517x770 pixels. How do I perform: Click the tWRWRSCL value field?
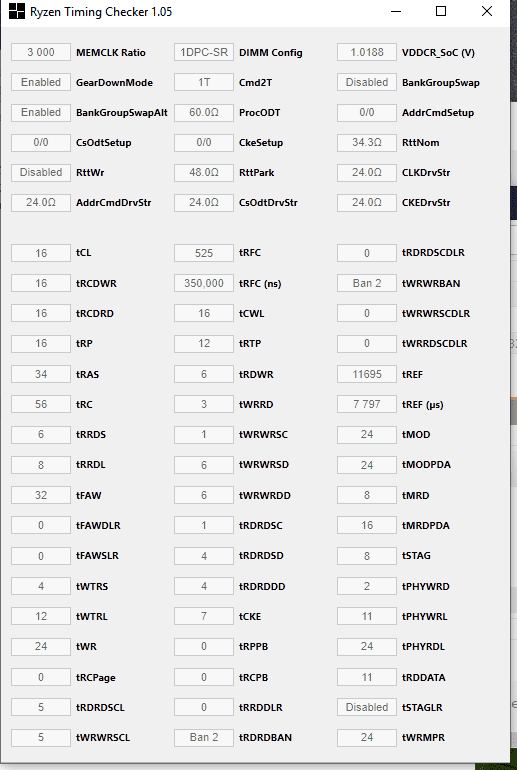click(41, 738)
